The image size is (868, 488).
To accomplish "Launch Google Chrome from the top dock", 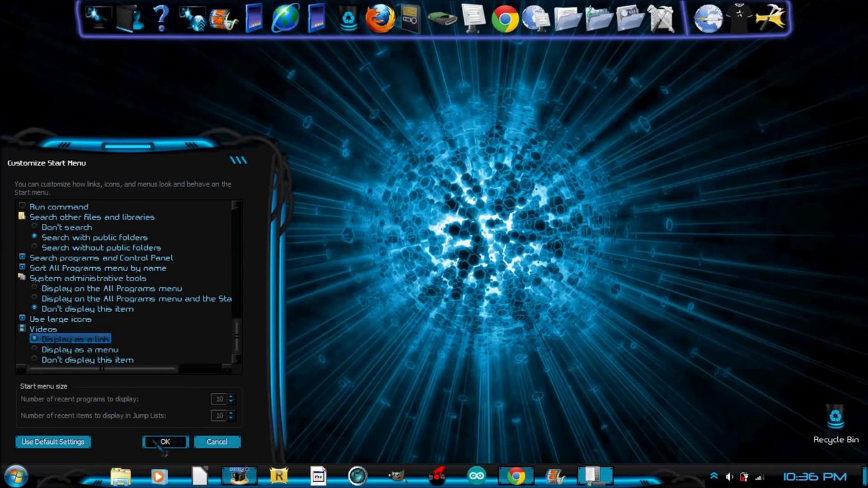I will point(505,19).
